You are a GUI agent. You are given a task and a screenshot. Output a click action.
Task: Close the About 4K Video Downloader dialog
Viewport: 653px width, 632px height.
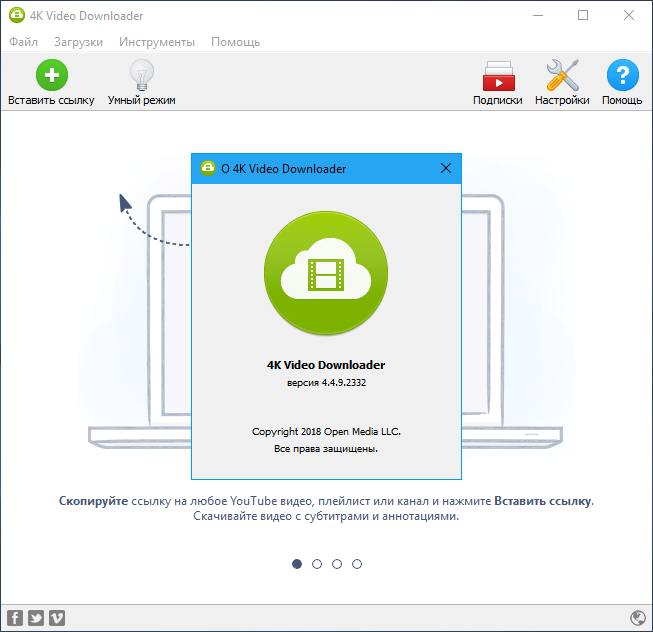[x=446, y=168]
